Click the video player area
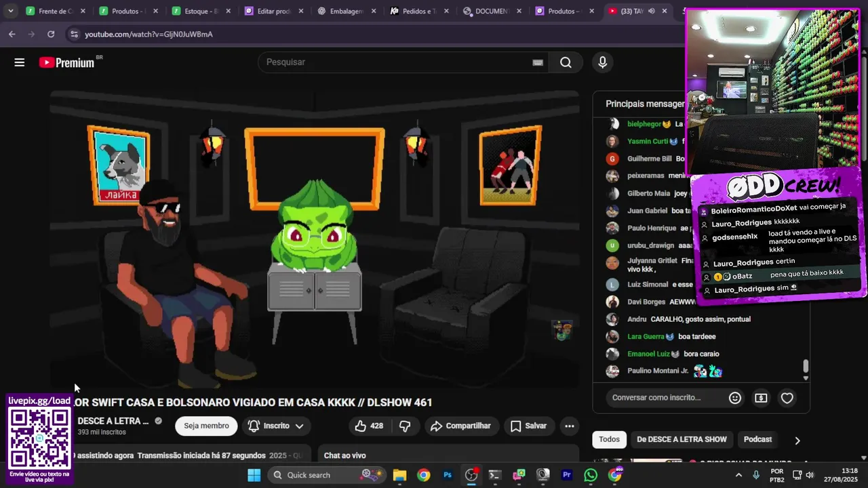 (315, 239)
